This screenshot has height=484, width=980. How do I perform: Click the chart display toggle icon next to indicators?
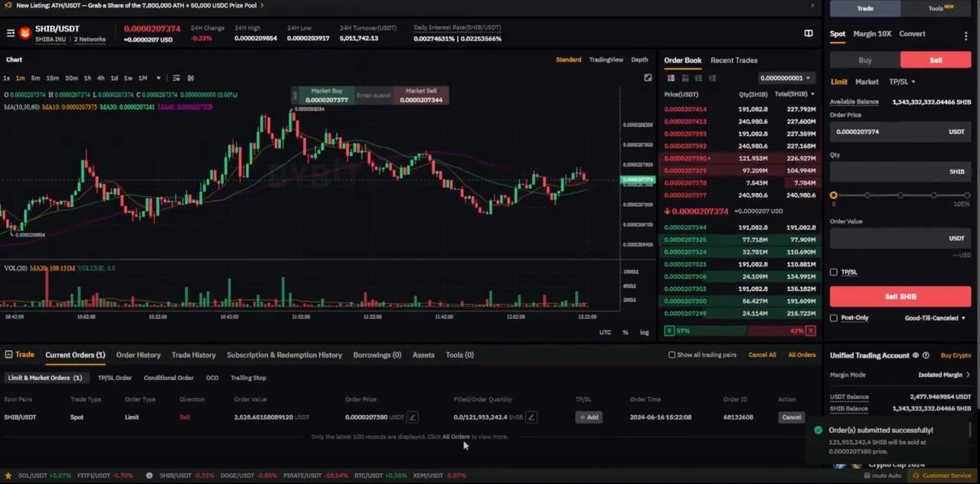tap(191, 77)
